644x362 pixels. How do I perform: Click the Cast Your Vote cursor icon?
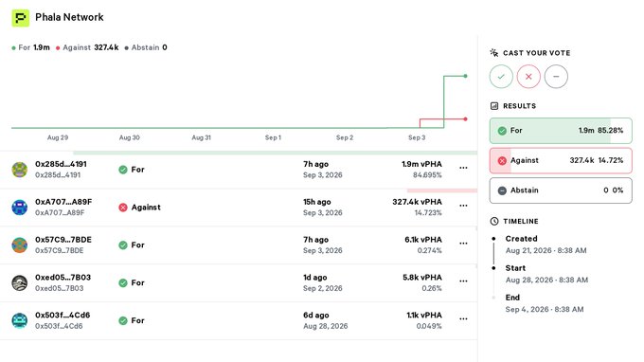click(494, 53)
